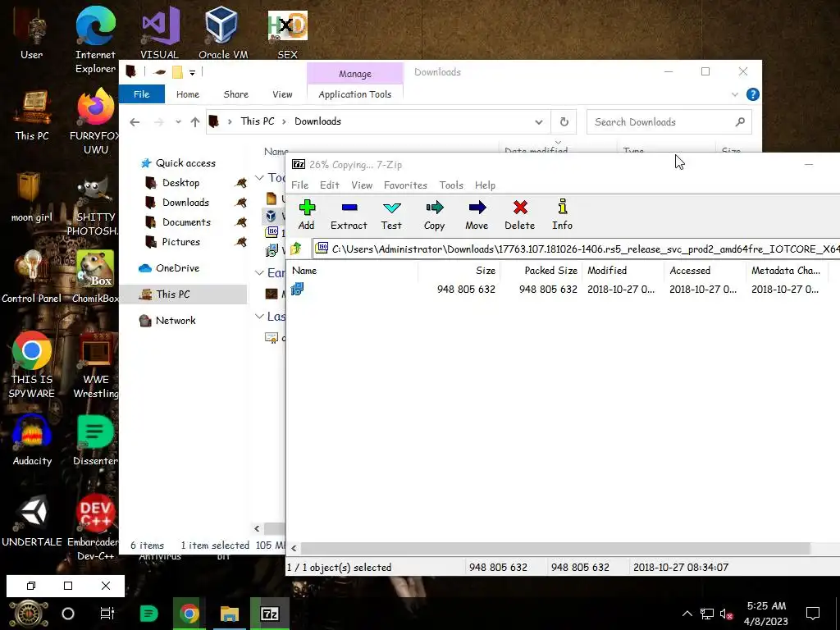Open View tab in Explorer window
Image resolution: width=840 pixels, height=630 pixels.
pyautogui.click(x=282, y=94)
